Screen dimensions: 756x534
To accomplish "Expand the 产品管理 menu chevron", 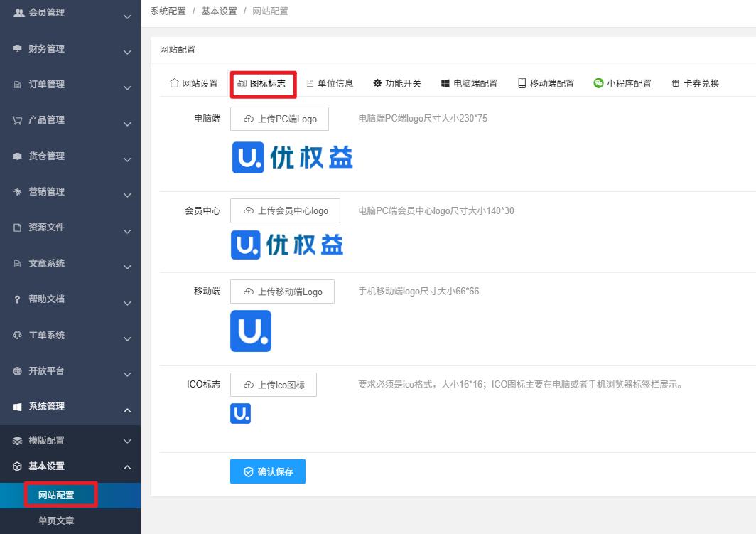I will 127,124.
